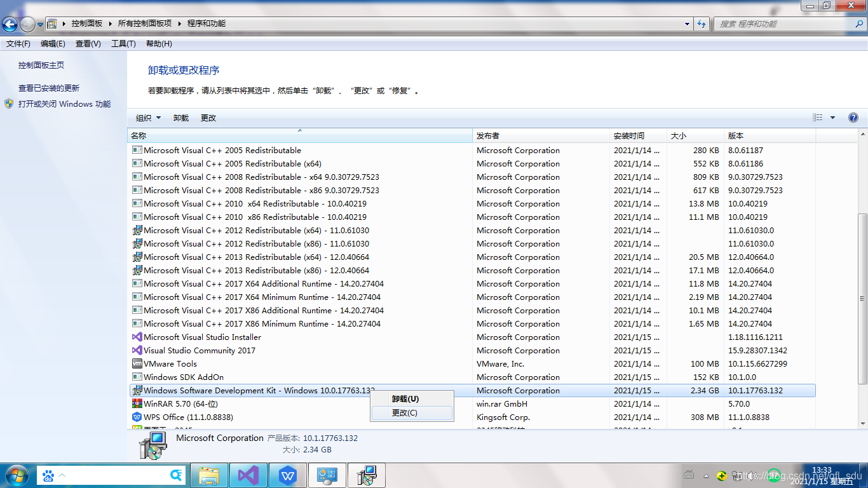Open WPS Office from the taskbar
The height and width of the screenshot is (488, 868).
(x=287, y=475)
